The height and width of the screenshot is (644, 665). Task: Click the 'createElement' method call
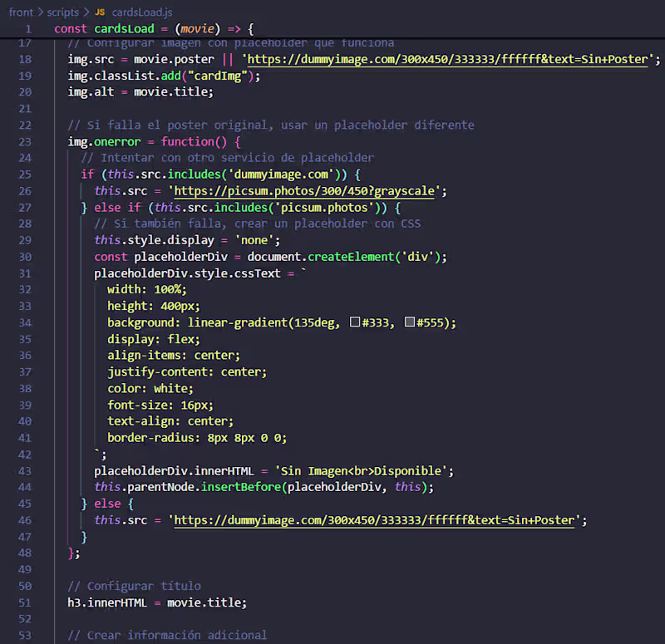click(351, 257)
